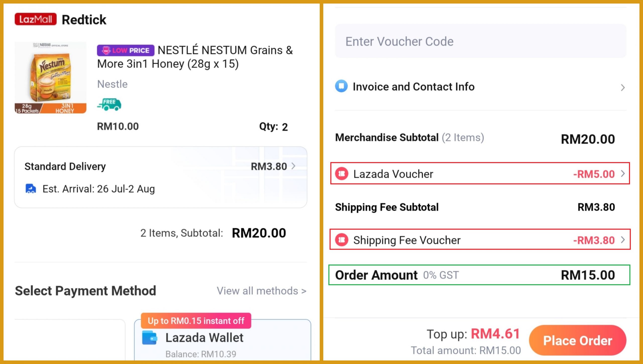The image size is (643, 364).
Task: Click the Lazada Wallet icon
Action: 150,337
